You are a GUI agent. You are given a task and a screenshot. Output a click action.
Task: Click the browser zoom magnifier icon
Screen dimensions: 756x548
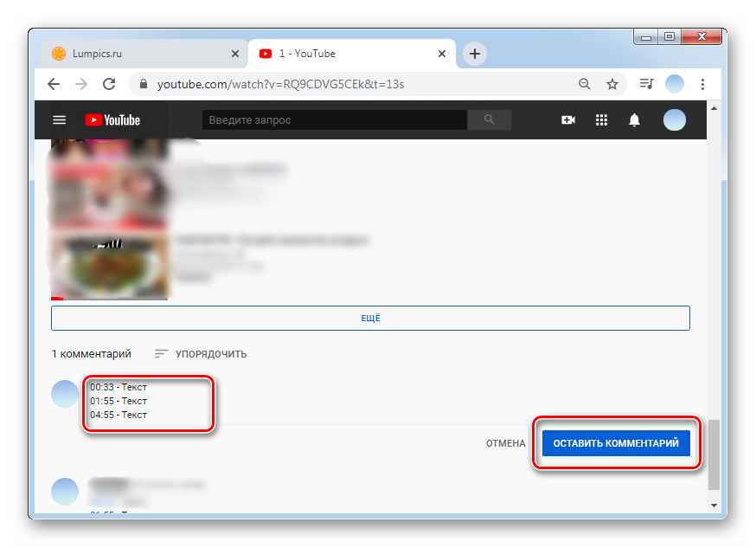(585, 84)
